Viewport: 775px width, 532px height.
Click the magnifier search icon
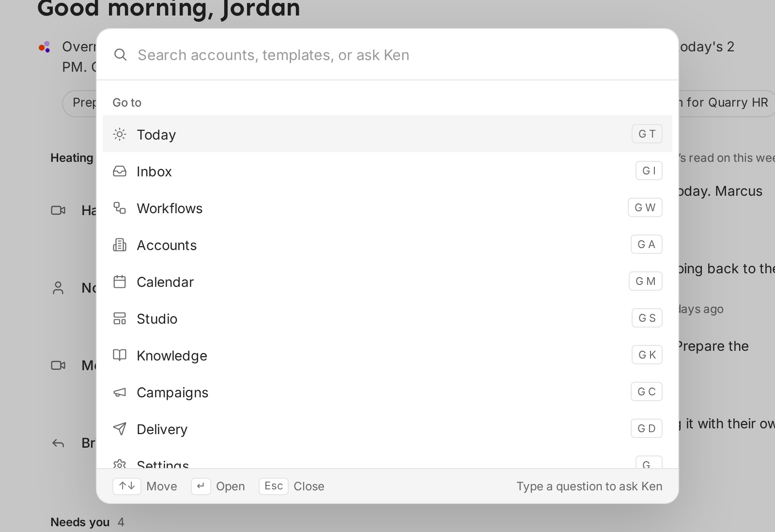point(121,55)
